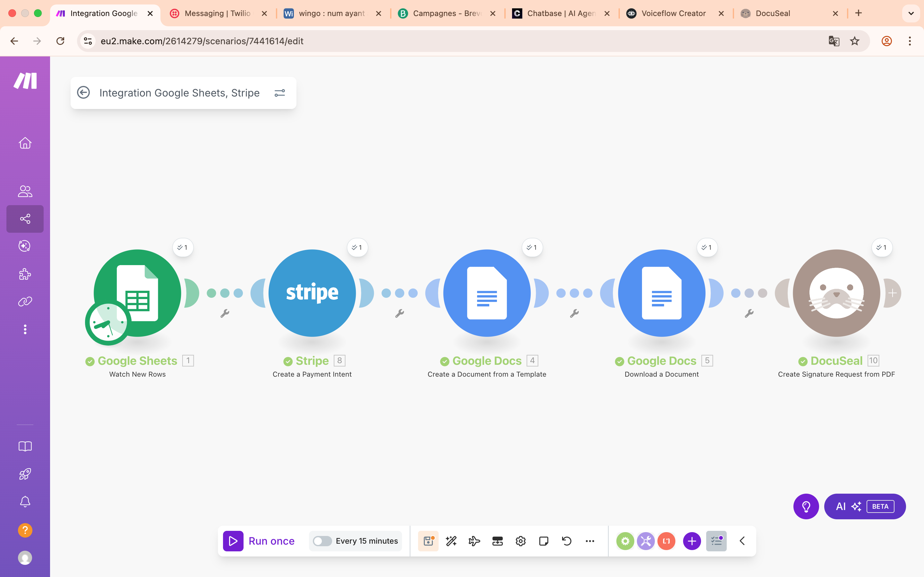This screenshot has width=924, height=577.
Task: Open the more options ellipsis in toolbar
Action: click(590, 541)
